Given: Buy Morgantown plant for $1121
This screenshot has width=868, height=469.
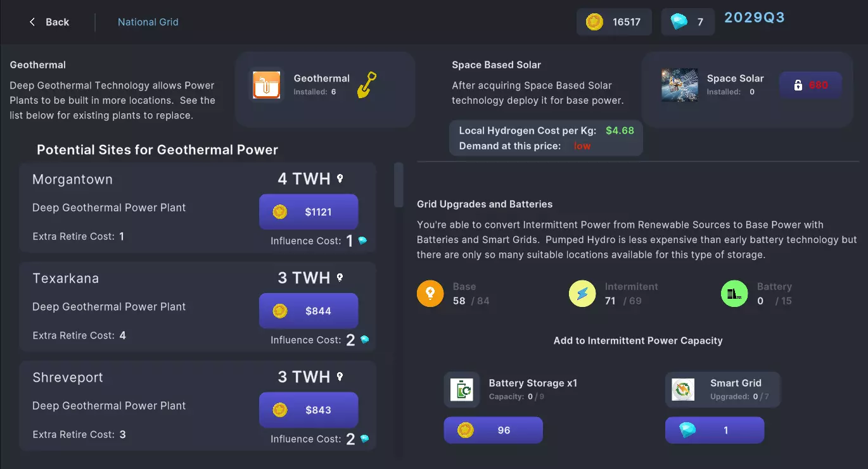Looking at the screenshot, I should (x=309, y=212).
